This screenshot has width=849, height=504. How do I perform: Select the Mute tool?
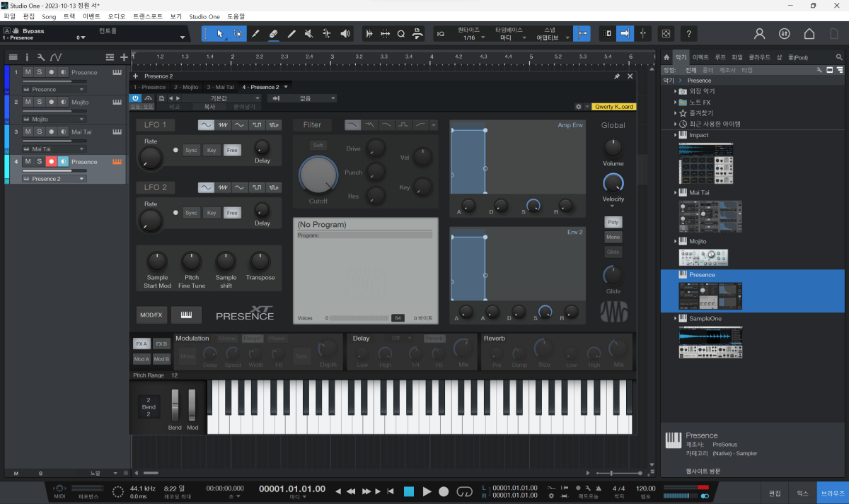point(309,33)
